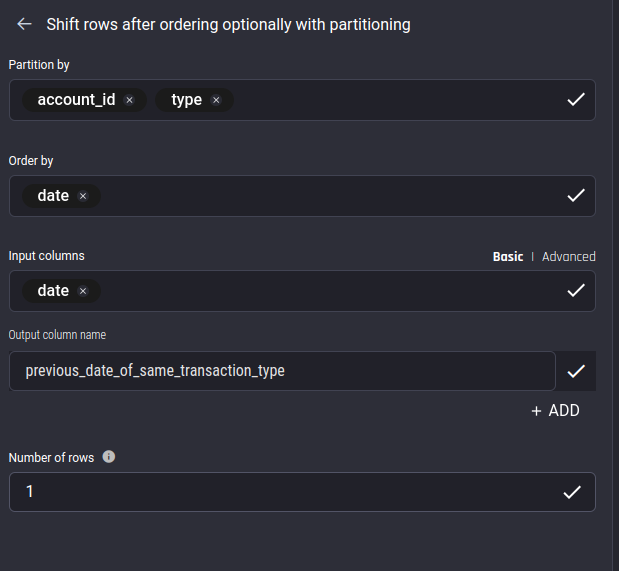Go back using the left arrow icon
The width and height of the screenshot is (619, 571).
[x=24, y=24]
